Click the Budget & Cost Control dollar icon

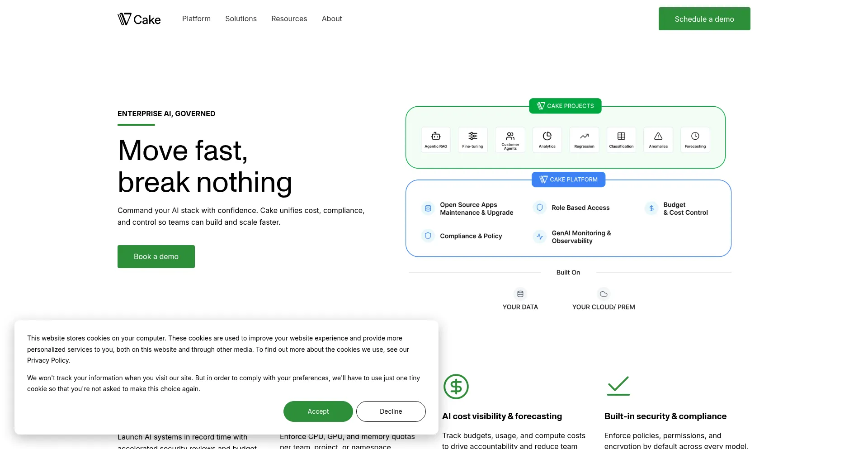pos(651,208)
